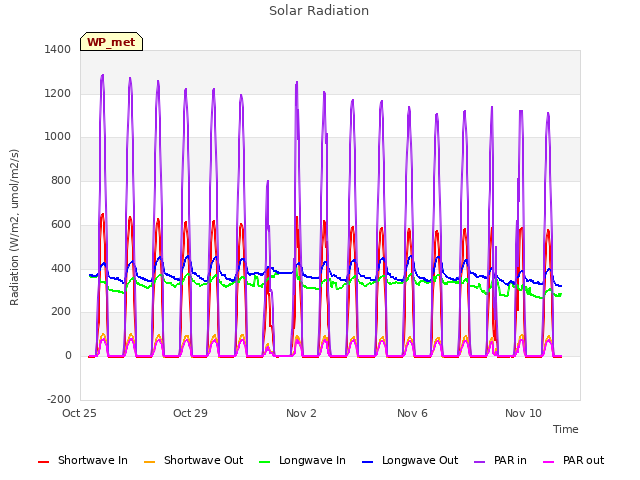Click the green Longwave In legend swatch
This screenshot has height=480, width=640.
264,462
